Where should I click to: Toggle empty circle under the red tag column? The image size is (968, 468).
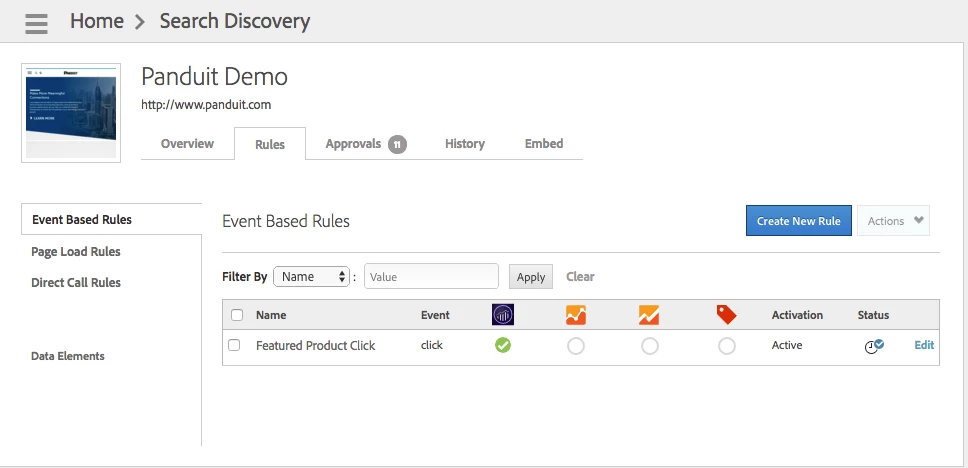[x=727, y=346]
